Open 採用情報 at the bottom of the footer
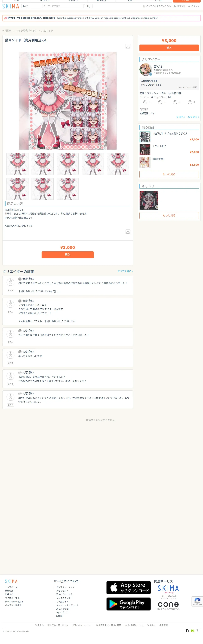This screenshot has height=644, width=203. [163, 625]
